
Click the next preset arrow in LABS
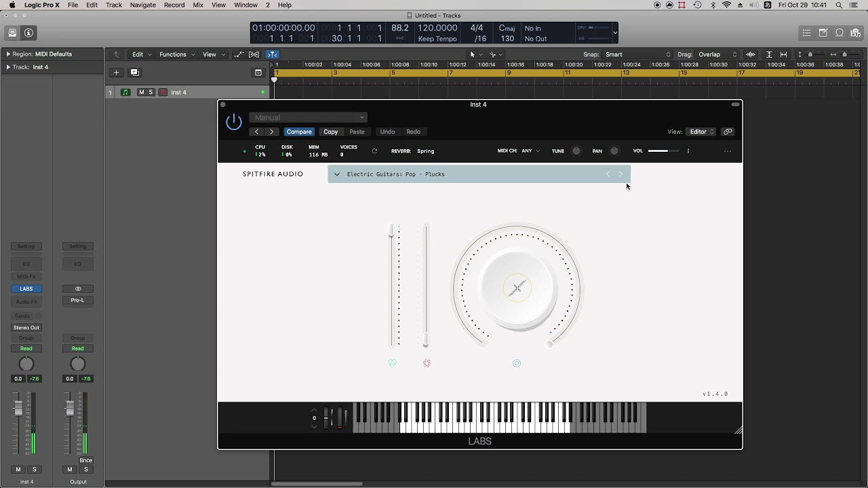620,174
